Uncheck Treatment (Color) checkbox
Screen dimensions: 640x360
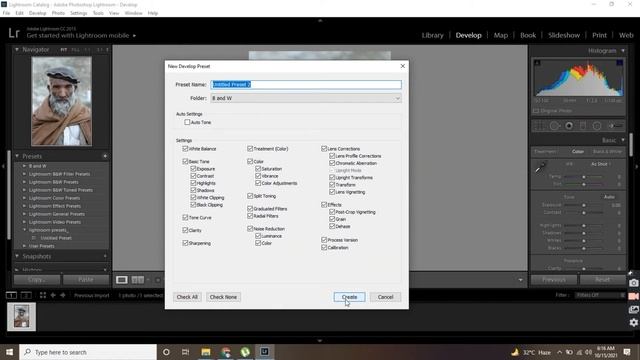[250, 149]
